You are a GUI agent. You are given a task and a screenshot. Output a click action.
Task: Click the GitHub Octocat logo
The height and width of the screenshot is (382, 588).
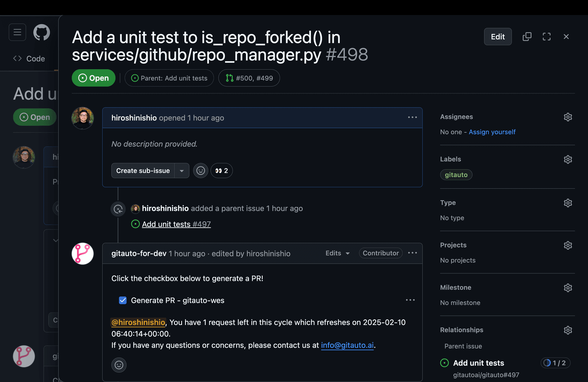pyautogui.click(x=42, y=32)
